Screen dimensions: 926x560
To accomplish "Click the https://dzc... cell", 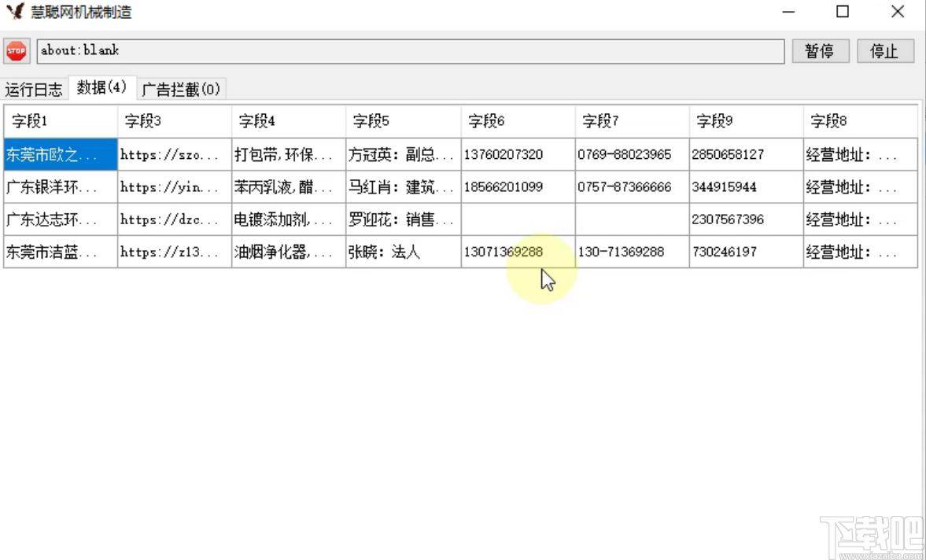I will coord(175,219).
